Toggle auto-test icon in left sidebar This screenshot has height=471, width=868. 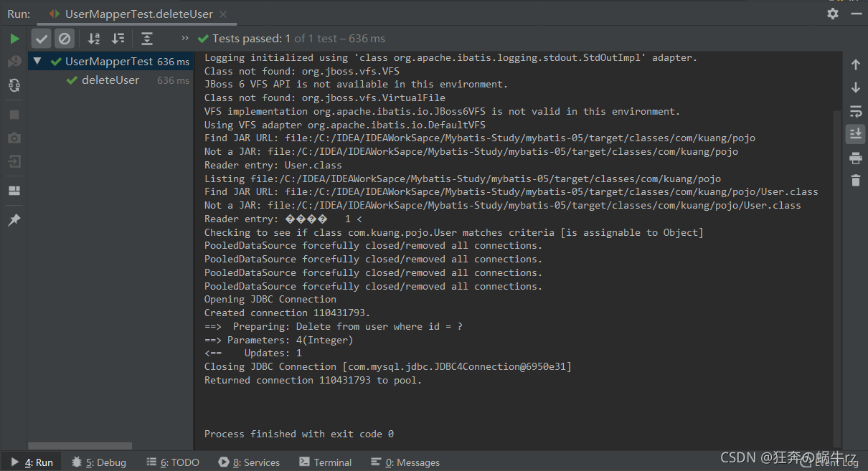(14, 85)
